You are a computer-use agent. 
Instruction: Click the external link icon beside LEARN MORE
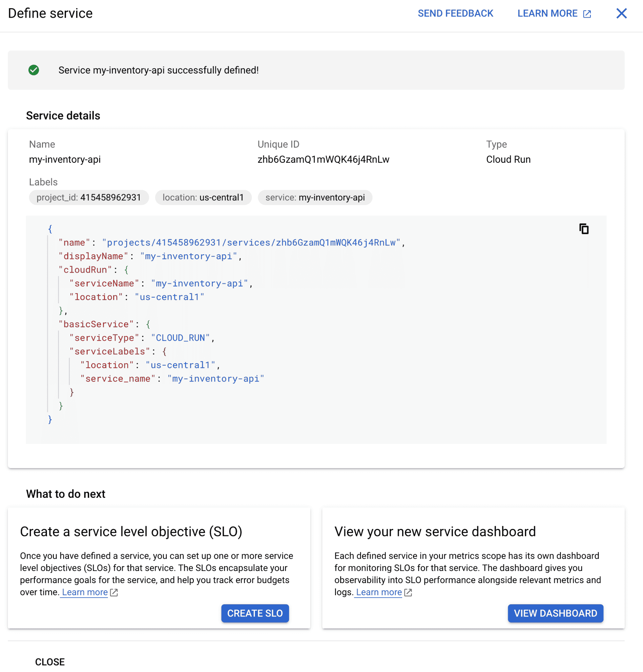[588, 13]
